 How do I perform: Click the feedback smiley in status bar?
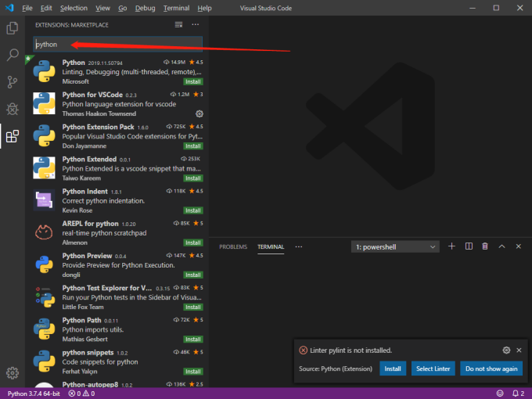click(500, 394)
